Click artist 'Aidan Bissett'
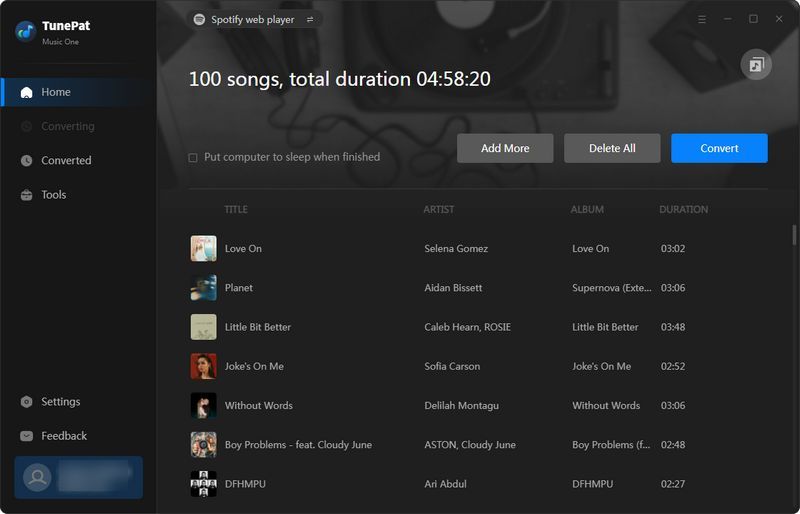This screenshot has width=800, height=514. 453,288
